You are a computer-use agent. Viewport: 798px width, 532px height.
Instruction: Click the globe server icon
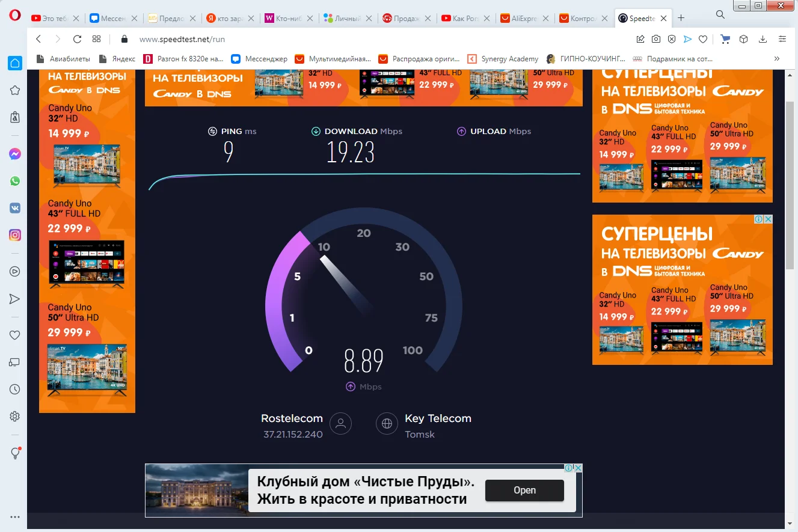click(387, 423)
